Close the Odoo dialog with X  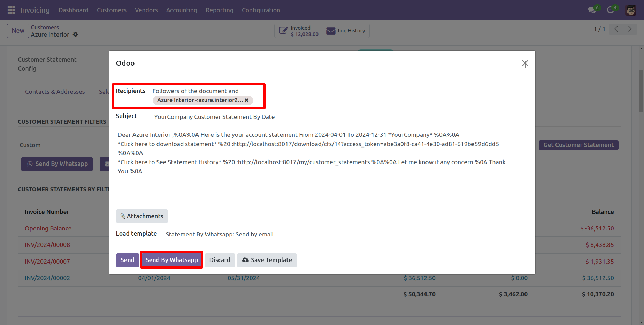coord(525,63)
